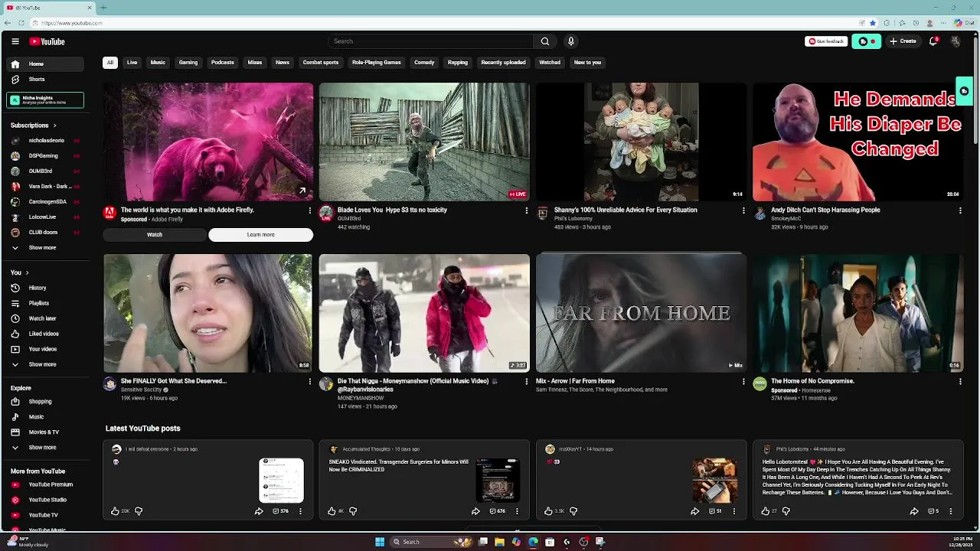The width and height of the screenshot is (980, 551).
Task: Click the search magnifier button
Action: coord(544,41)
